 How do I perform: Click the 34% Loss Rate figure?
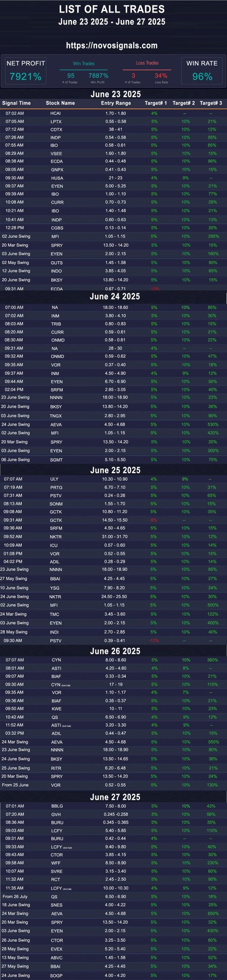click(161, 76)
